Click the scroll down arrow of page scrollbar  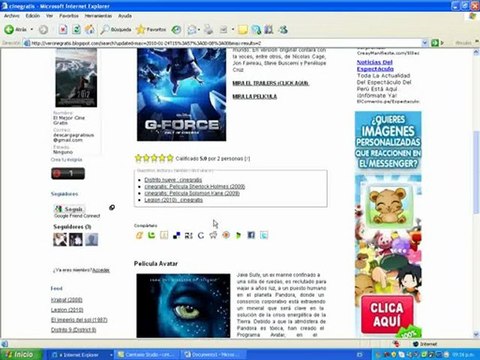476,334
